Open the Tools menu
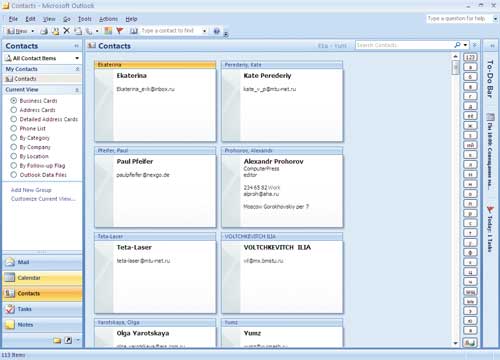 85,19
